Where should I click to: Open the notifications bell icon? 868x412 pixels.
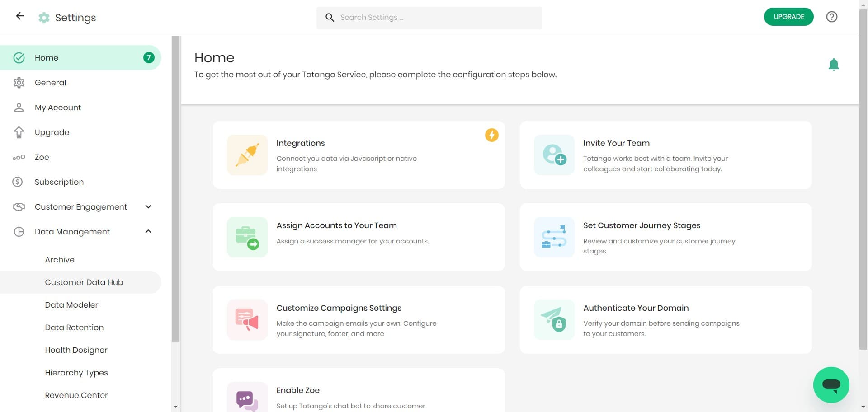(834, 64)
